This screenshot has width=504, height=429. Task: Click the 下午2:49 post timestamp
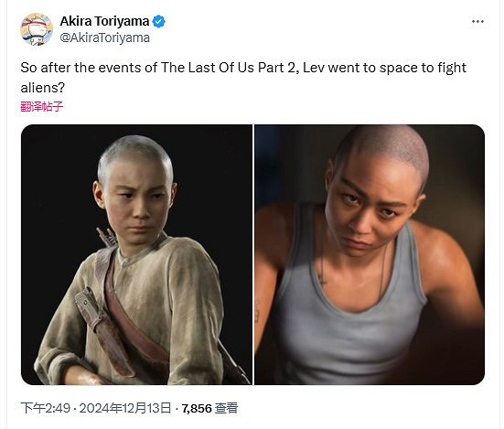click(x=46, y=408)
